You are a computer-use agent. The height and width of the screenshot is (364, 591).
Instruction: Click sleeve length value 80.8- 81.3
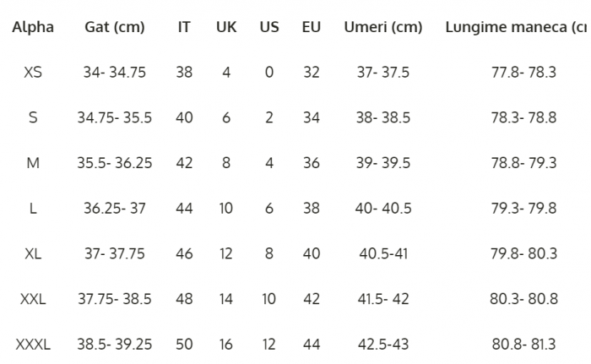coord(523,344)
